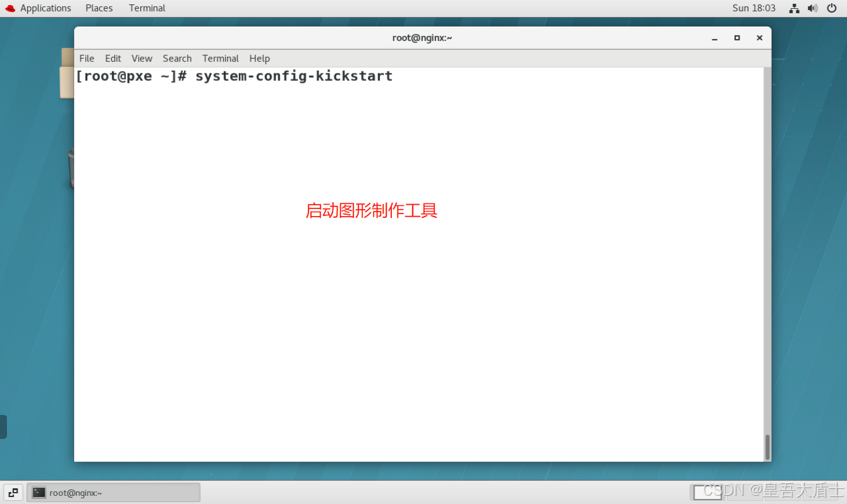Click the Trash icon on desktop

(71, 169)
